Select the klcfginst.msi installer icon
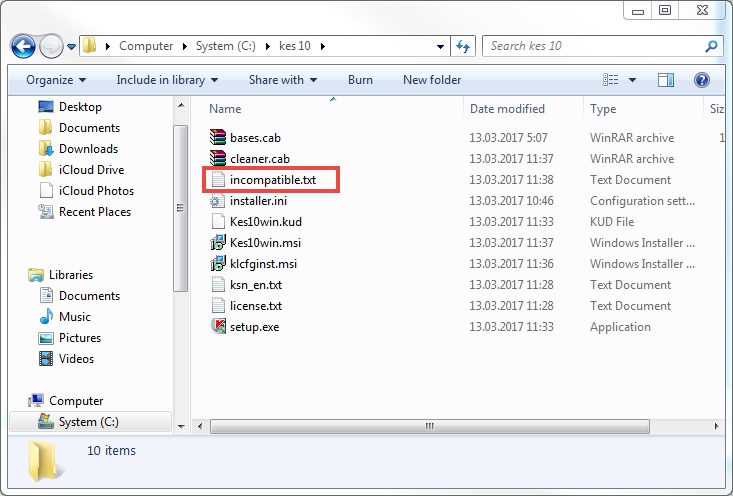Viewport: 733px width, 496px height. coord(218,264)
